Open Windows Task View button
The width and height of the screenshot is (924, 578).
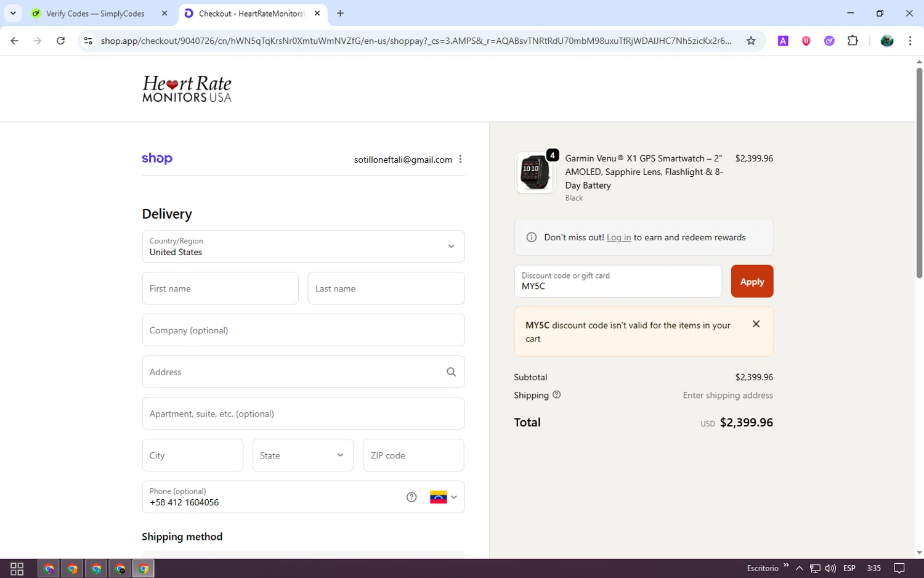17,568
